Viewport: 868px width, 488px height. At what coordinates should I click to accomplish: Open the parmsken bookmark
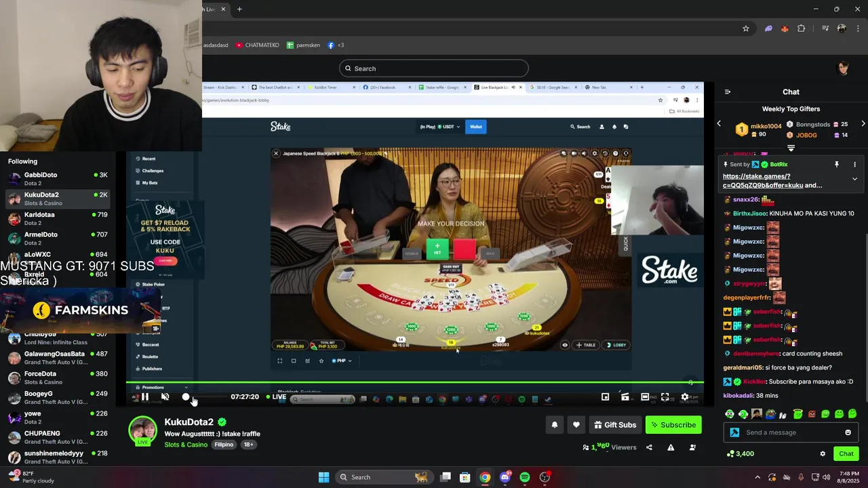click(303, 45)
